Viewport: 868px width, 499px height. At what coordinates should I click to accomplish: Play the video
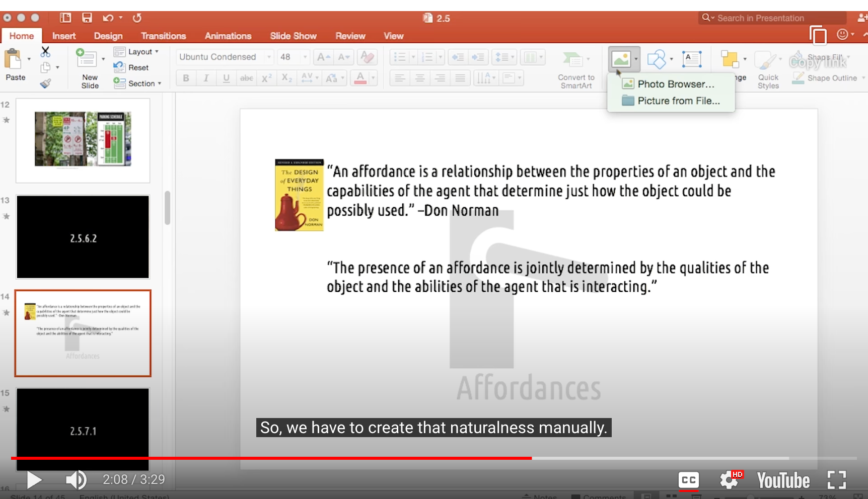pos(34,480)
